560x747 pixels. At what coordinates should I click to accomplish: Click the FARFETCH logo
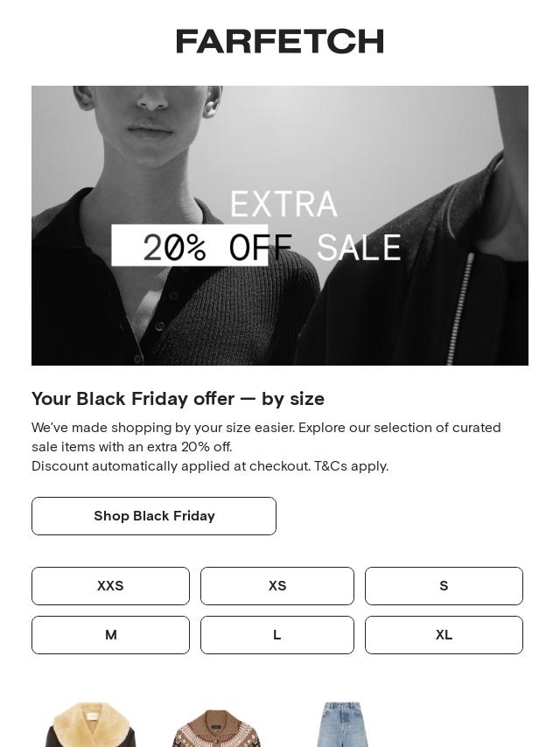[x=280, y=41]
